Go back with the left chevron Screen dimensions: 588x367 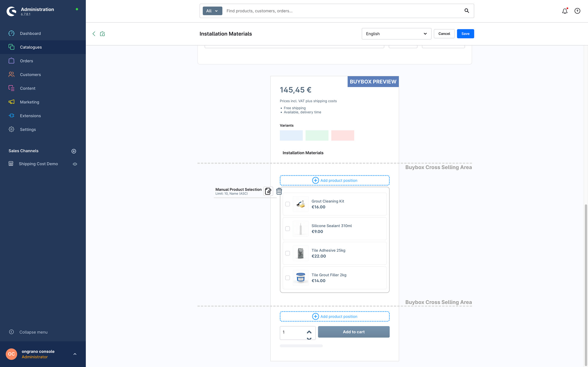pyautogui.click(x=94, y=34)
